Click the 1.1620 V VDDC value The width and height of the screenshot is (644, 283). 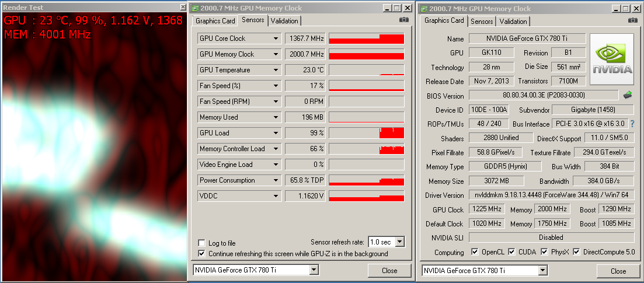click(x=305, y=196)
